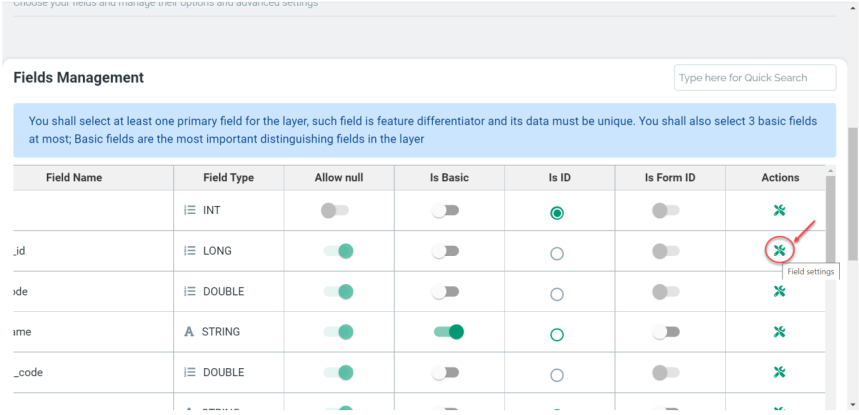Screen dimensions: 859x415
Task: Disable Allow null for the LONG field
Action: coord(339,251)
